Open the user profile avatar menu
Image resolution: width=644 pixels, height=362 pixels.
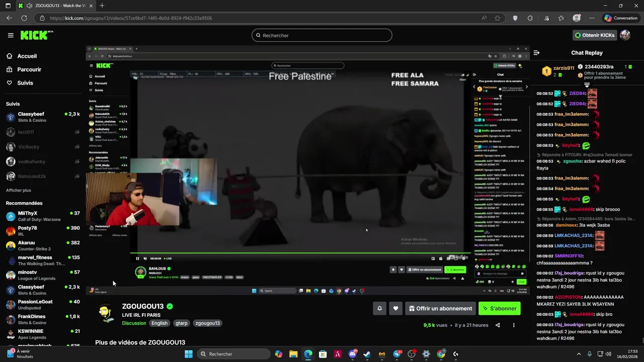625,35
